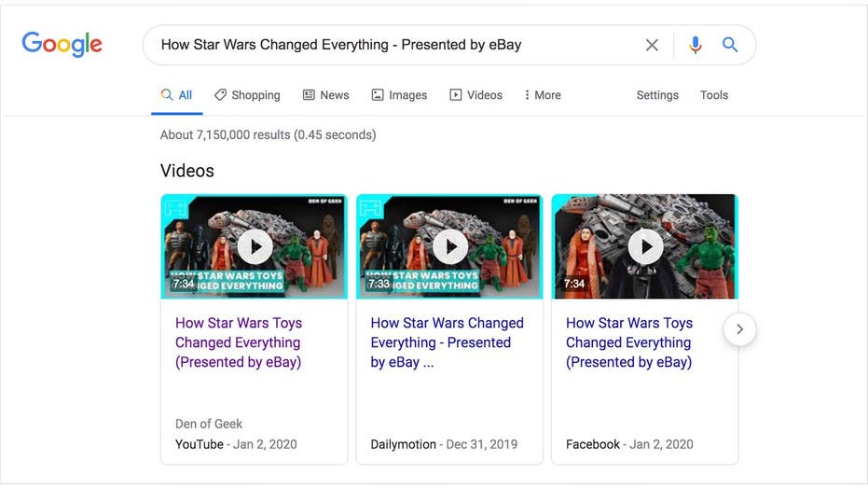Show more videos with the right chevron
This screenshot has height=488, width=868.
pyautogui.click(x=739, y=329)
